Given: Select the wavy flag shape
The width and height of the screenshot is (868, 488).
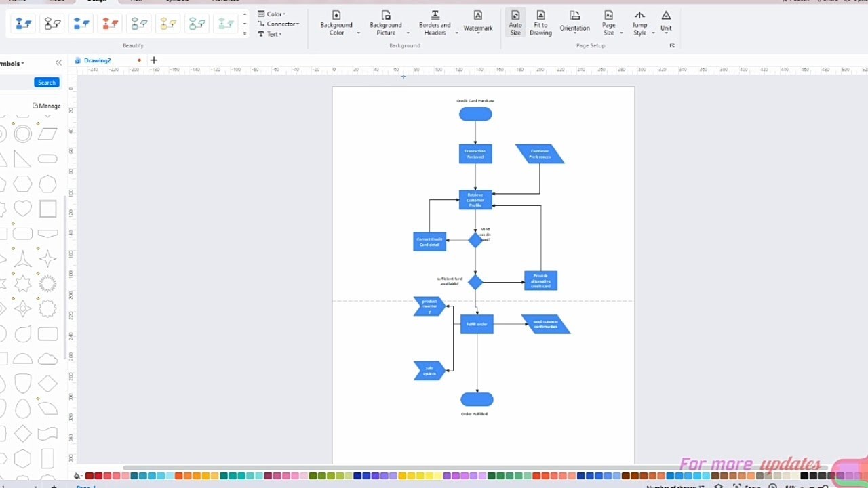Looking at the screenshot, I should 47,433.
